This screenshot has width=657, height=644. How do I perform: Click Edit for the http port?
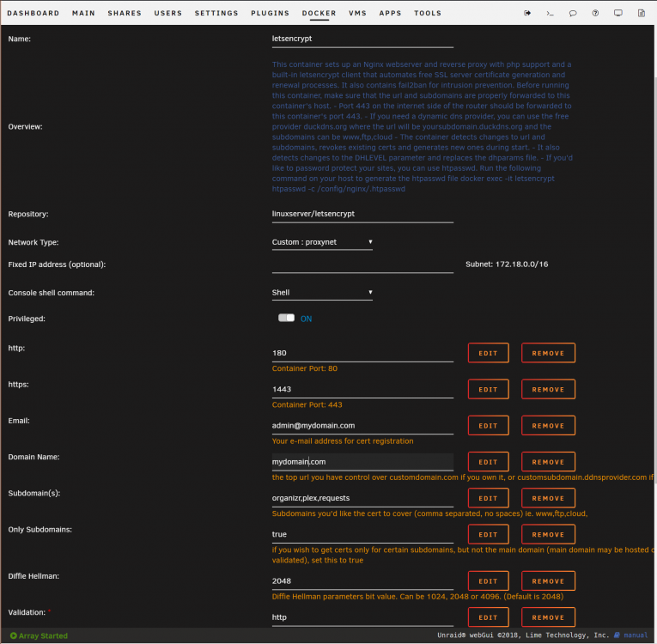click(488, 353)
